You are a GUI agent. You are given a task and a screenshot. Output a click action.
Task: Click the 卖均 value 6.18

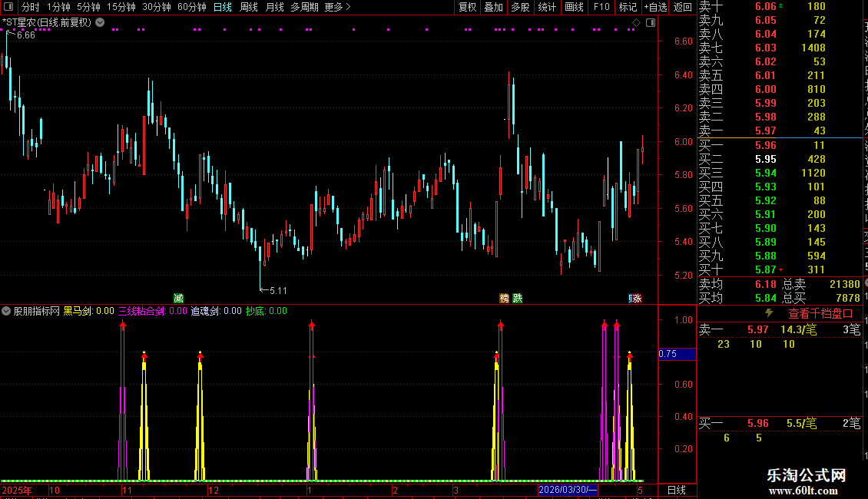[766, 284]
